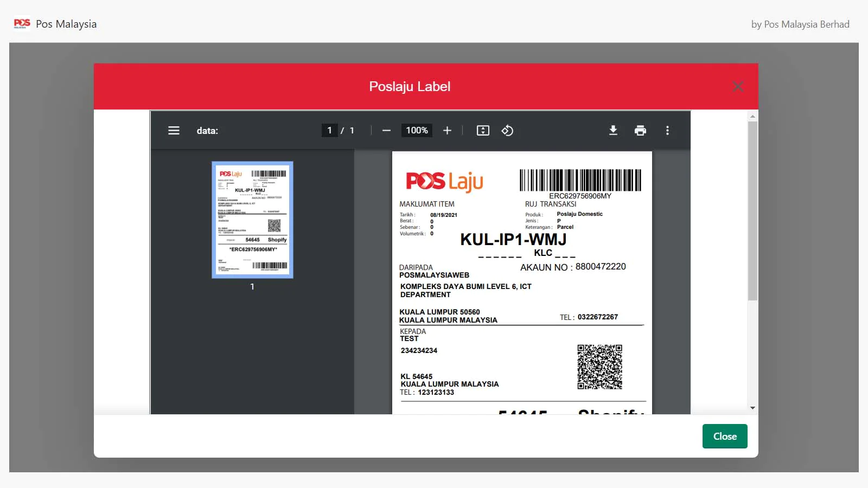Click the Pos Laju logo on label
Viewport: 868px width, 488px height.
[x=444, y=182]
